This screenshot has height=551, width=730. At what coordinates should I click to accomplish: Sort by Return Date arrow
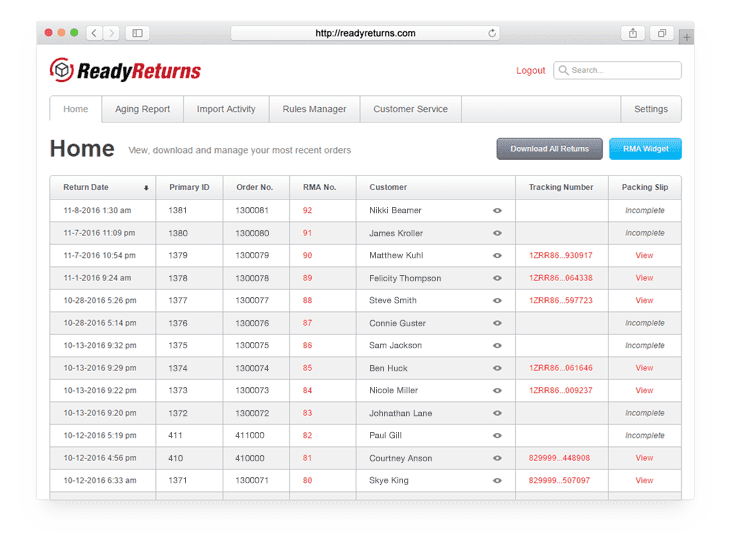tap(146, 188)
